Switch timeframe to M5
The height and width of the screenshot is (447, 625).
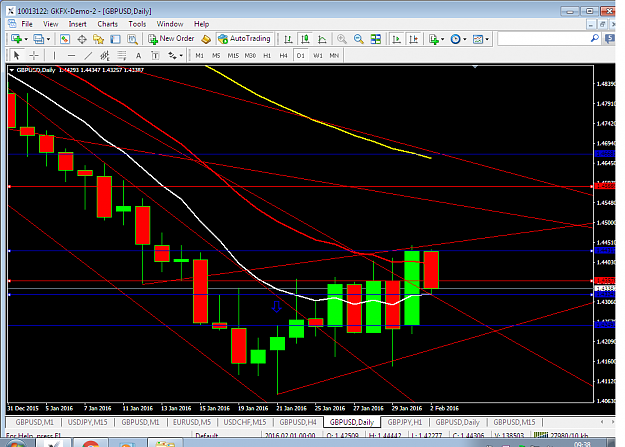click(216, 55)
